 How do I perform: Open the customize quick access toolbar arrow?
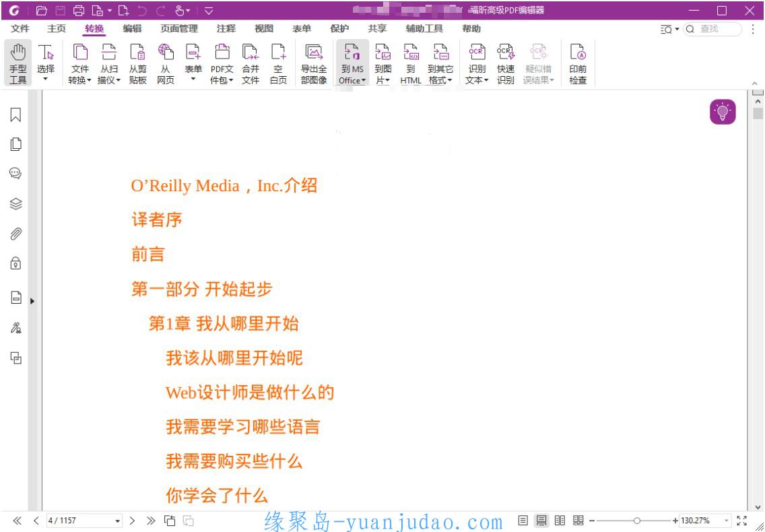[x=208, y=11]
